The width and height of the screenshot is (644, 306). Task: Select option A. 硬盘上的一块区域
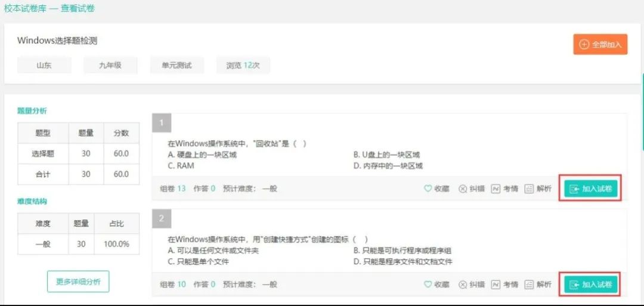[203, 155]
